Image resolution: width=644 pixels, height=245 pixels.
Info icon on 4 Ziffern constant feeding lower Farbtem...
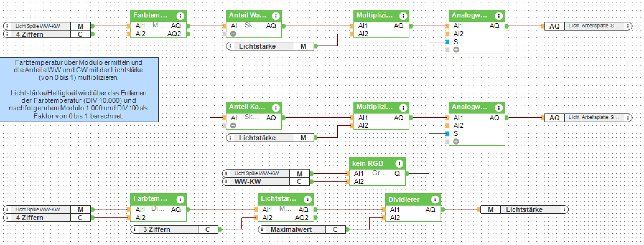pyautogui.click(x=7, y=218)
